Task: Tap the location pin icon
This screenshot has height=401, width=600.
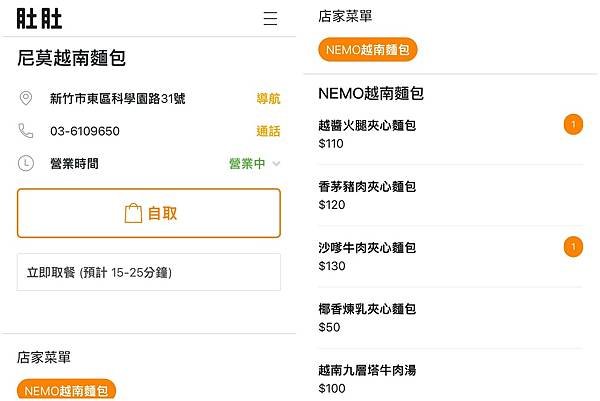Action: tap(26, 98)
